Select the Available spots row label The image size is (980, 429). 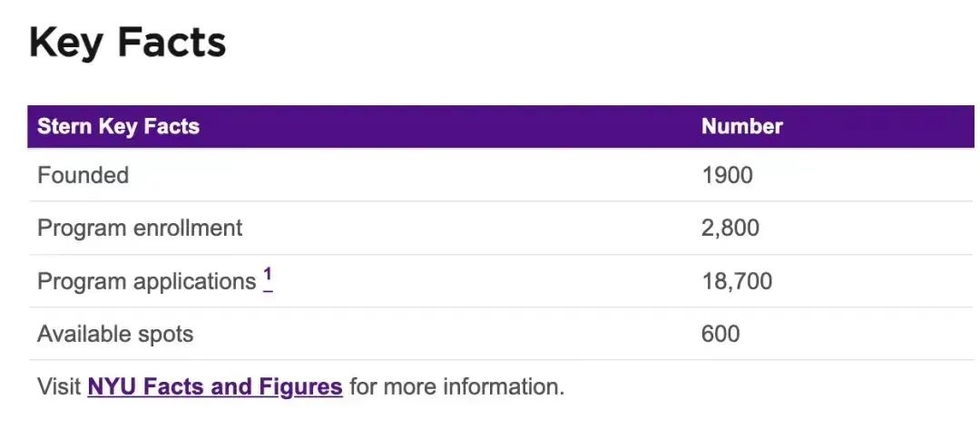coord(115,334)
